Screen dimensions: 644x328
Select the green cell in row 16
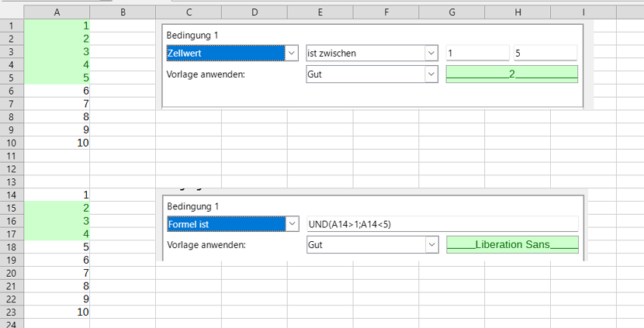(57, 221)
